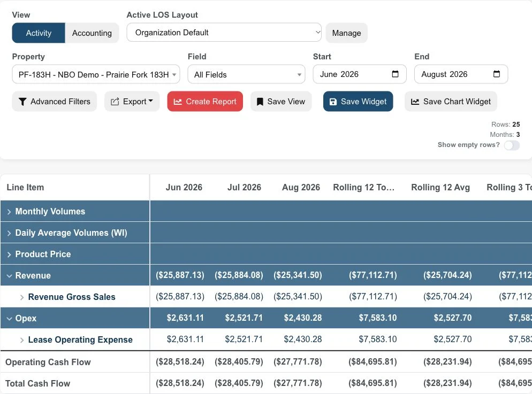Click the Start month field showing June 2026

pos(360,74)
